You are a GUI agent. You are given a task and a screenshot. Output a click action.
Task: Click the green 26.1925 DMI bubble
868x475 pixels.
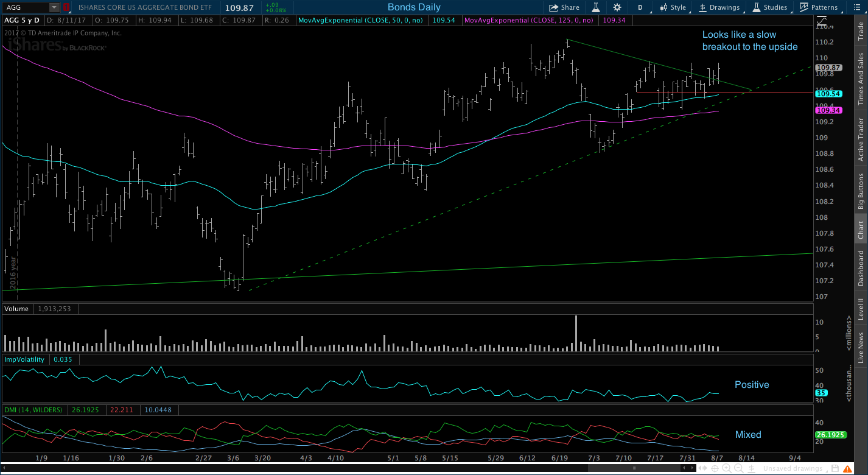(x=831, y=435)
